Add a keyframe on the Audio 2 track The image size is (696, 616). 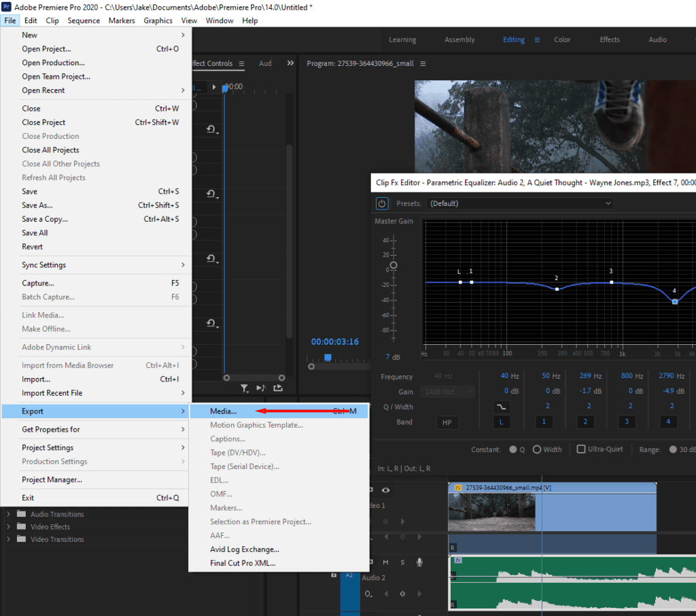click(x=402, y=594)
